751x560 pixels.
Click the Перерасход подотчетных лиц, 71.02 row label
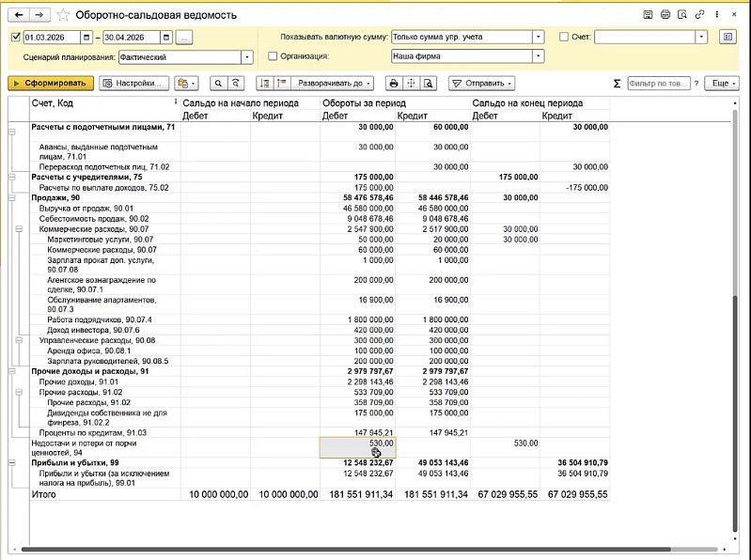click(x=104, y=167)
